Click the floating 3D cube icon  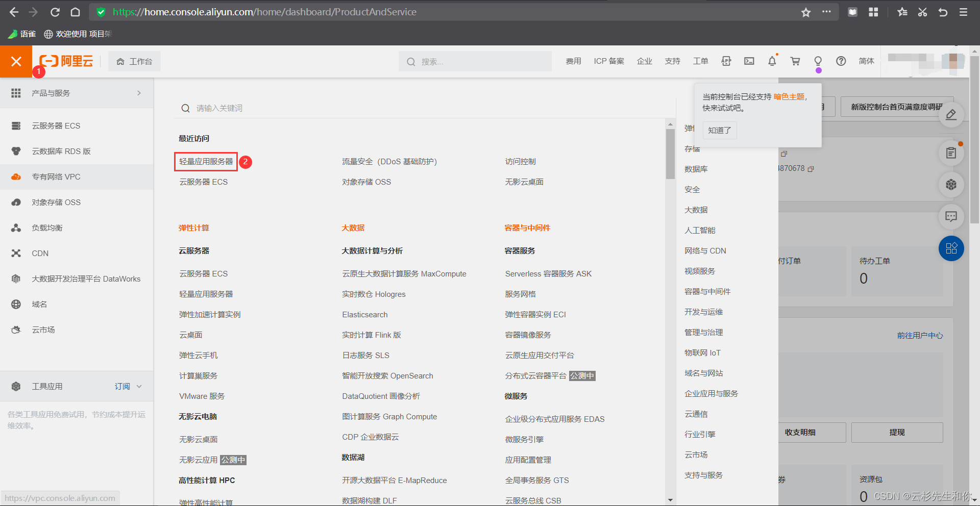(951, 184)
